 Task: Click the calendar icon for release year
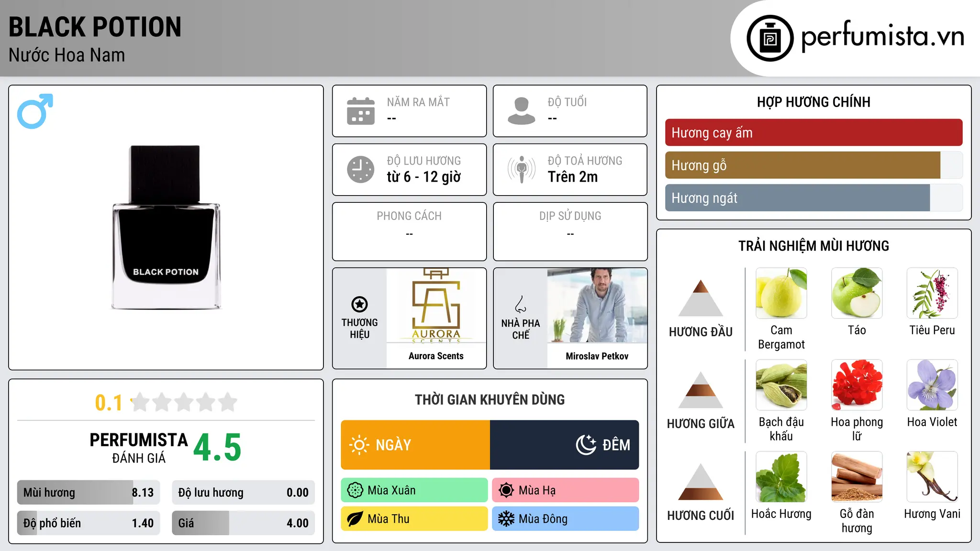click(x=361, y=111)
